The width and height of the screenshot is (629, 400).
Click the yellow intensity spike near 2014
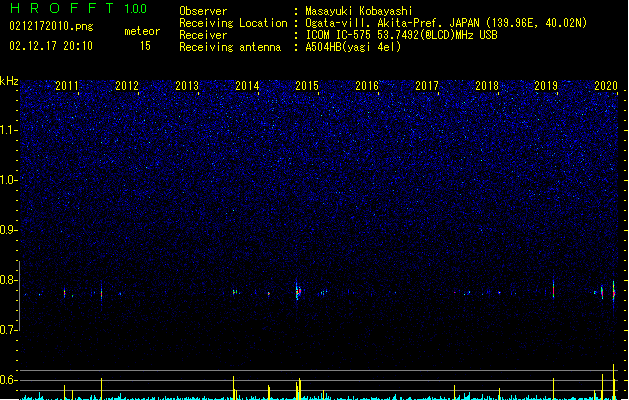pos(233,387)
